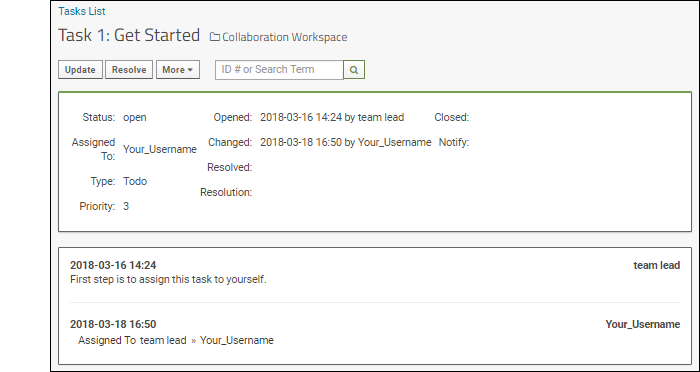Click the priority value 3

[x=126, y=206]
